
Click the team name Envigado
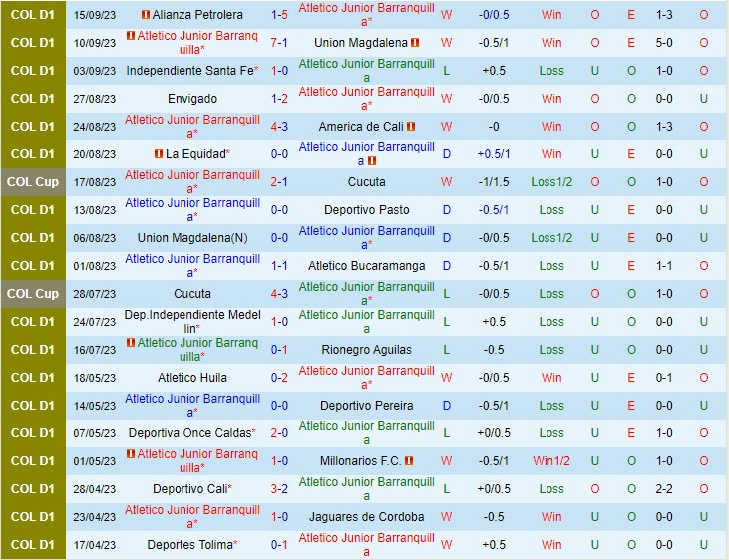pyautogui.click(x=192, y=99)
